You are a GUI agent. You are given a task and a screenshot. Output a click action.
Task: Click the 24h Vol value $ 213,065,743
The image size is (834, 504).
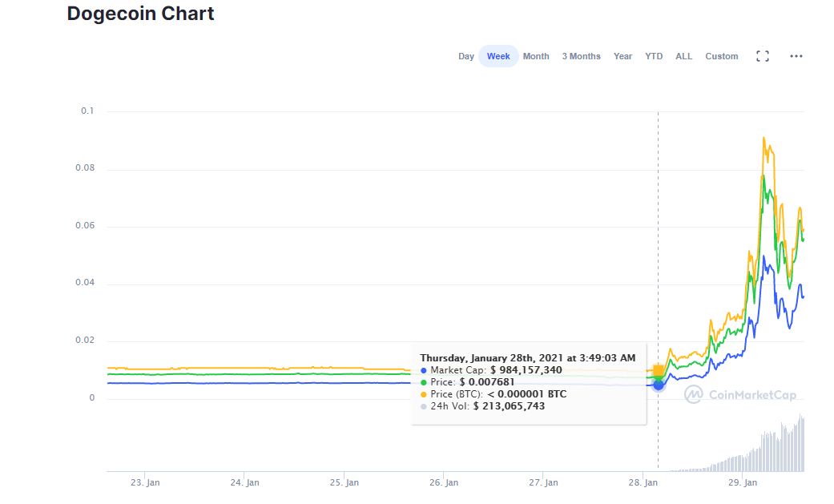pyautogui.click(x=509, y=406)
